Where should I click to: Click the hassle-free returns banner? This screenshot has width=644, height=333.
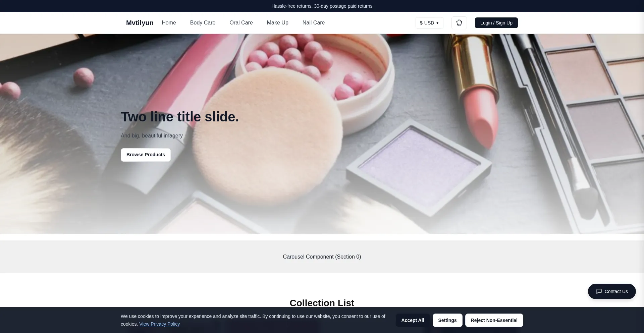click(x=322, y=6)
